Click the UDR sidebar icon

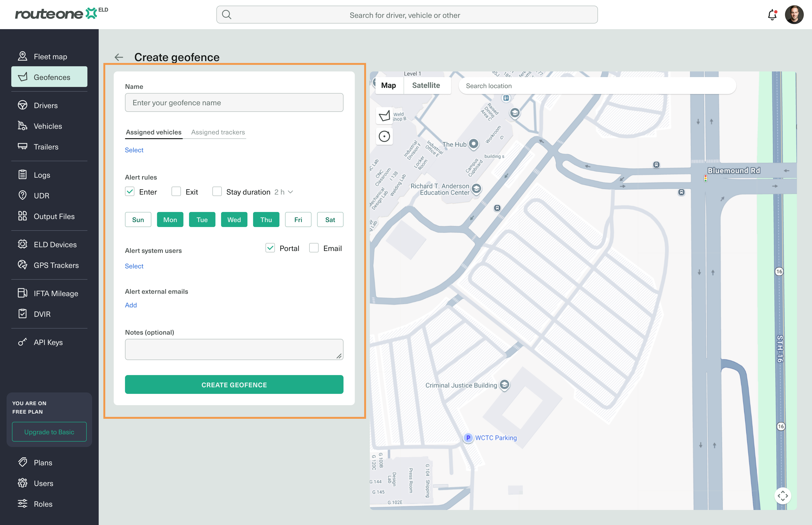tap(23, 195)
